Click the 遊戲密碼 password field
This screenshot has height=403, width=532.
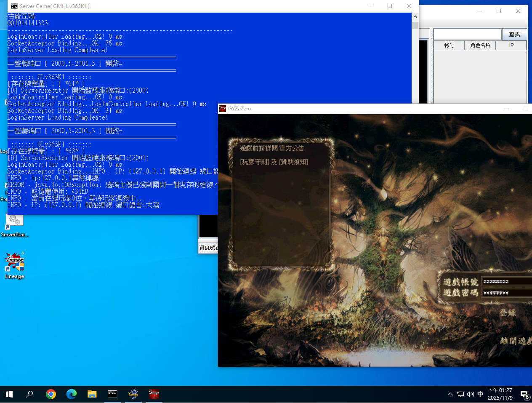507,293
